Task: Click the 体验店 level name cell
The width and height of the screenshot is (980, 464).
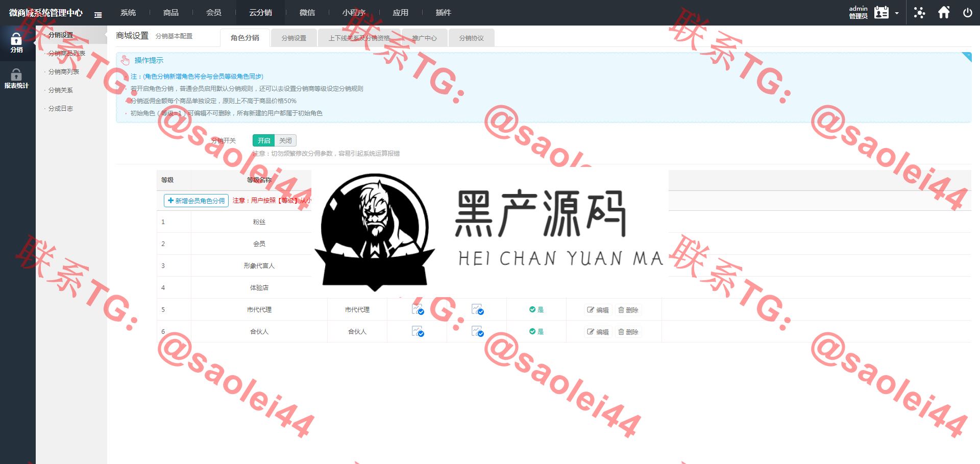Action: [x=259, y=288]
